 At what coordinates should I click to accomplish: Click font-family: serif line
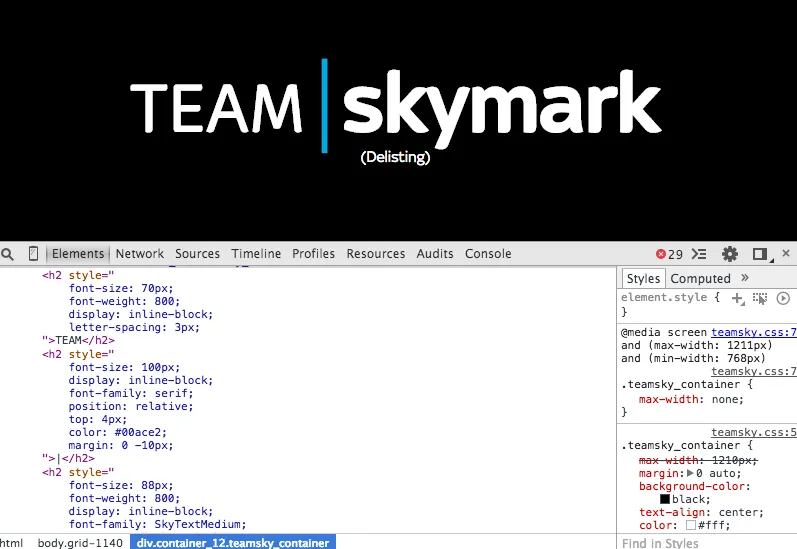[x=131, y=393]
